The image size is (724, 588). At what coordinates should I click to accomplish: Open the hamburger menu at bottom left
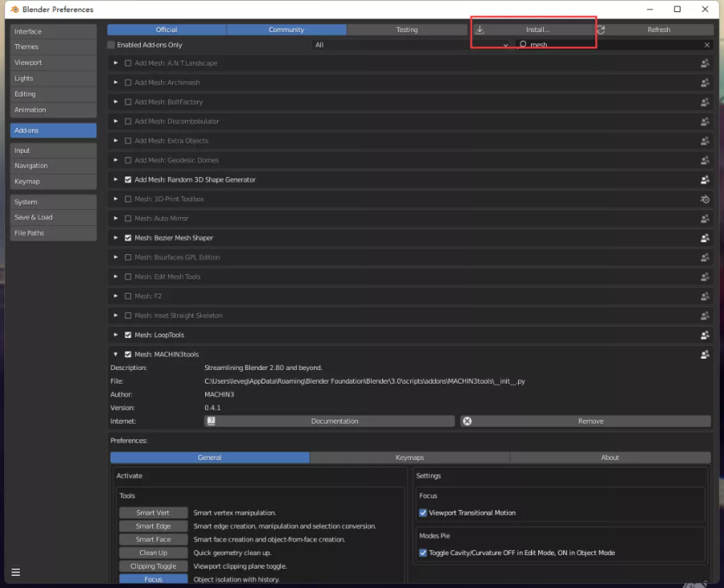pyautogui.click(x=15, y=573)
